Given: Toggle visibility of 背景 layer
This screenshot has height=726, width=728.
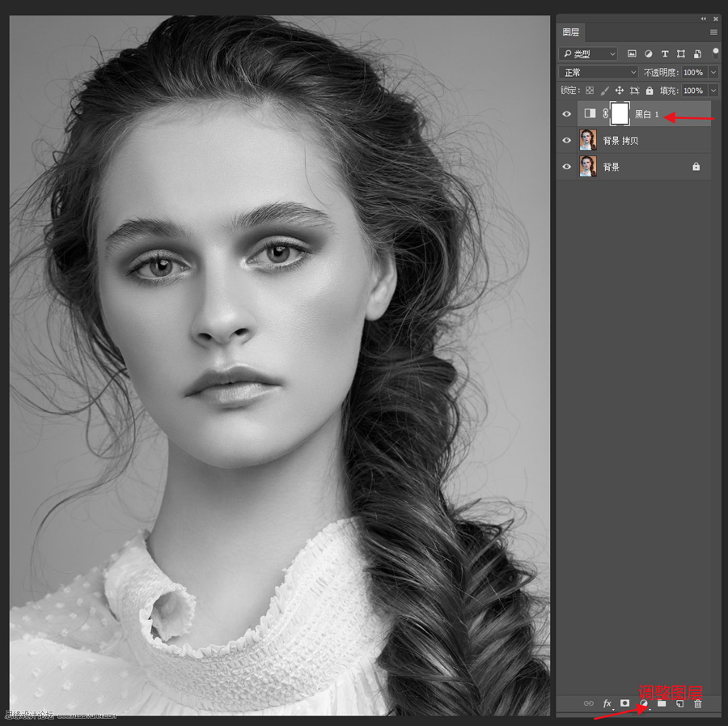Looking at the screenshot, I should pos(566,167).
